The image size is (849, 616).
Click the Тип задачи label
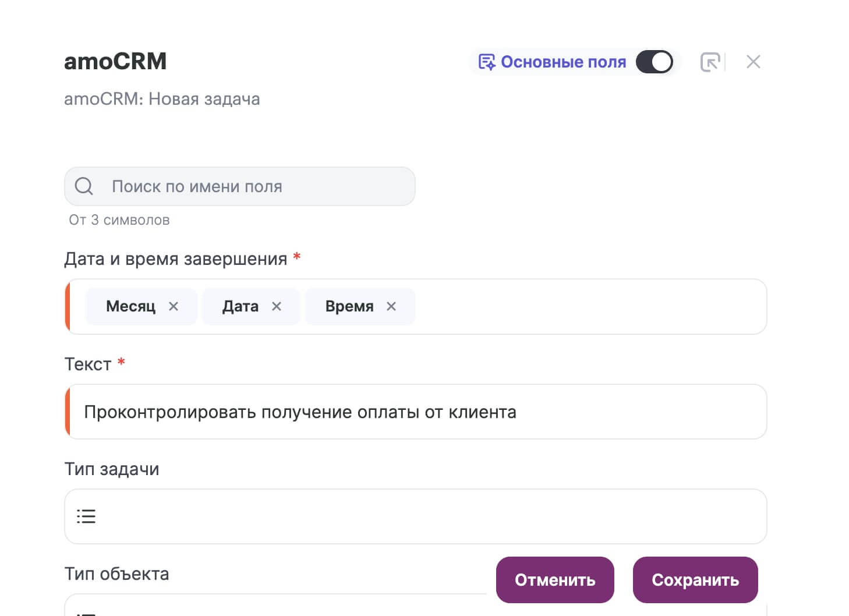point(112,469)
